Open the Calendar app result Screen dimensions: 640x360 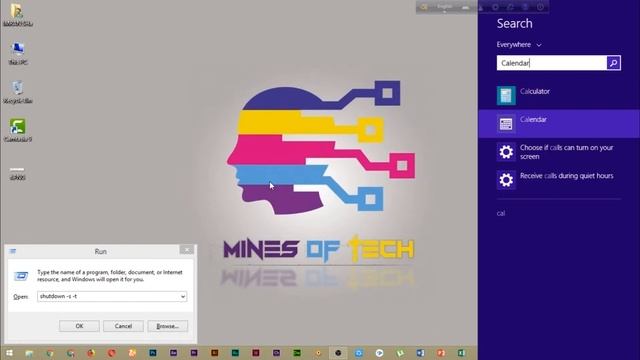point(559,124)
